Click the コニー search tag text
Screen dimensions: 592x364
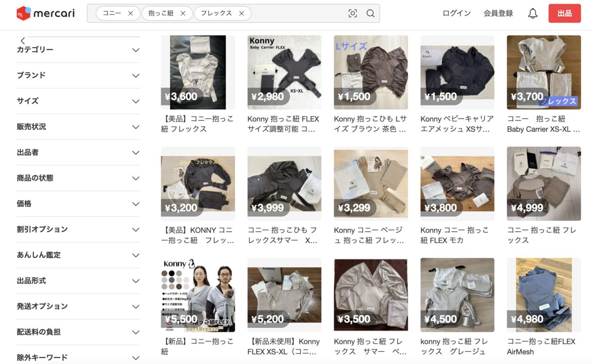(111, 13)
